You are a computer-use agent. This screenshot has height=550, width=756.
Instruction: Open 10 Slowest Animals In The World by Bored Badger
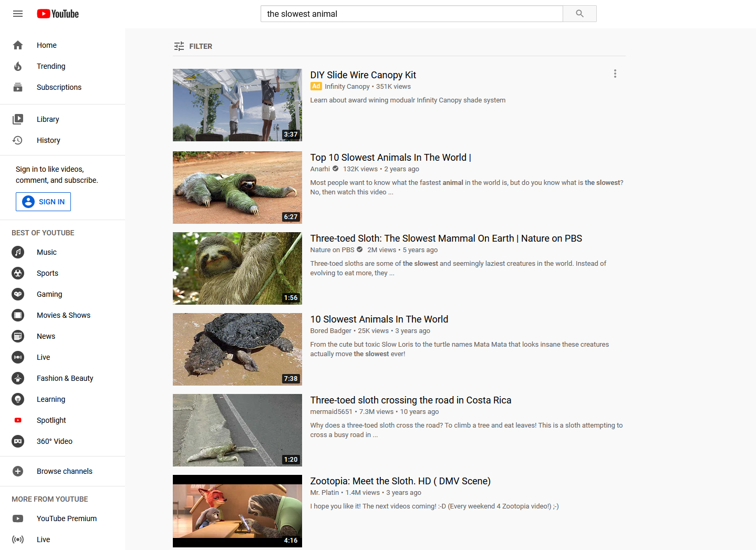[x=379, y=319]
